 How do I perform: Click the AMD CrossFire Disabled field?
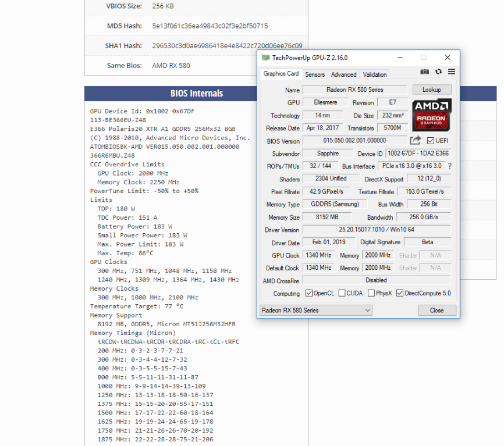point(377,280)
